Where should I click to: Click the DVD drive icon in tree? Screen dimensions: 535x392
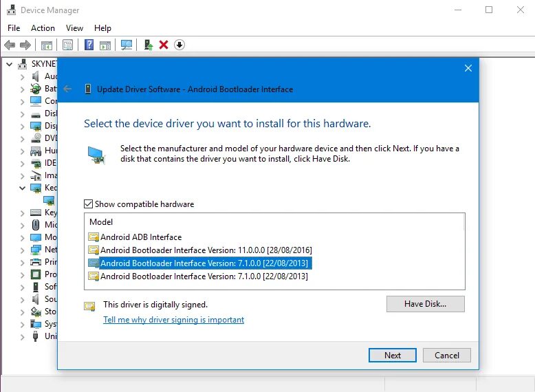36,138
